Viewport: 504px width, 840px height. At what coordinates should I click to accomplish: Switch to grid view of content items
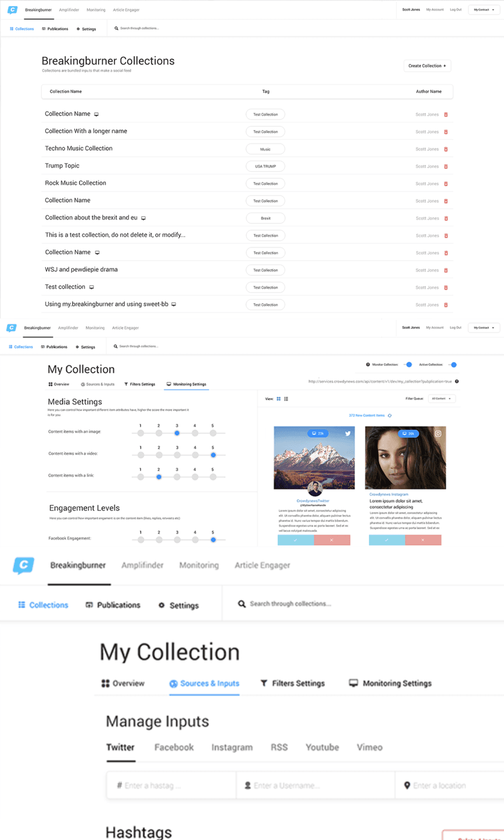tap(279, 399)
